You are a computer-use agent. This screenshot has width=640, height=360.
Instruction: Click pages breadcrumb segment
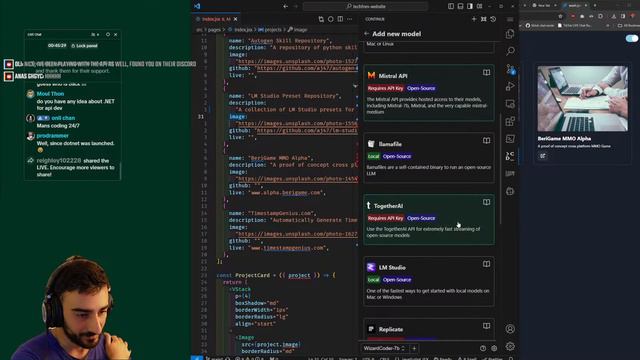click(x=214, y=29)
